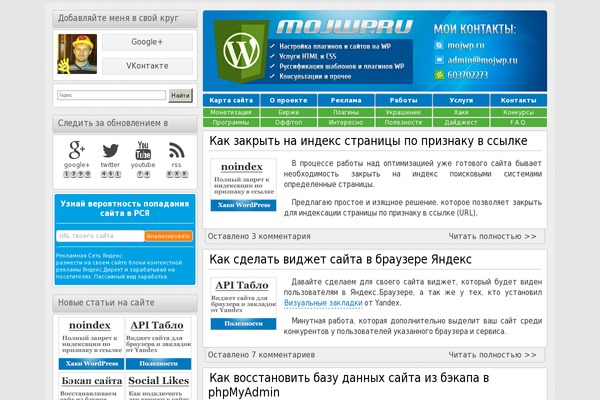Open the Биржи category
600x400 pixels.
pyautogui.click(x=289, y=113)
